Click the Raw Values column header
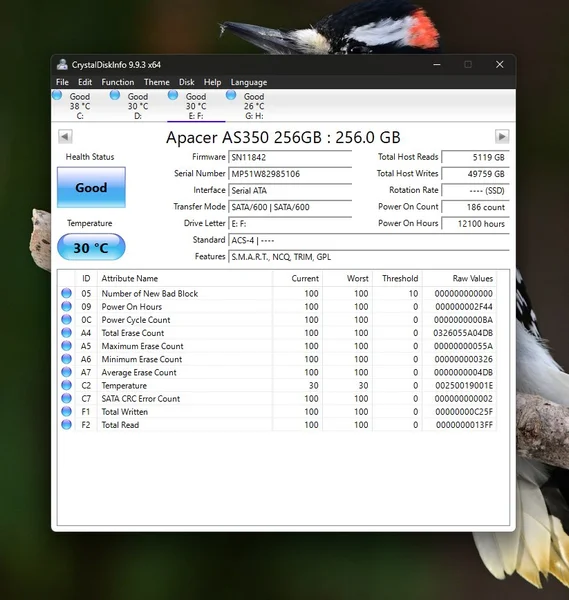This screenshot has width=569, height=600. pos(460,278)
